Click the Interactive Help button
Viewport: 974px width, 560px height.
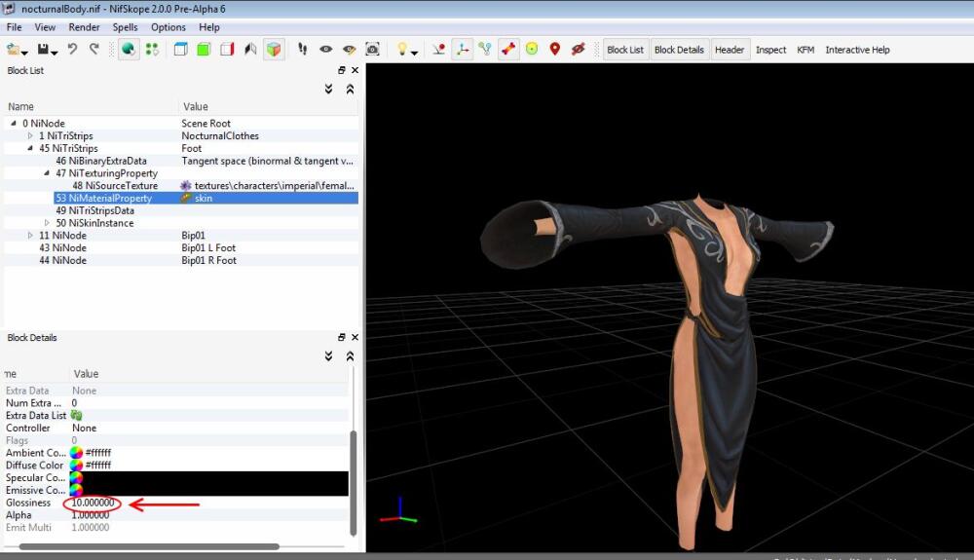pos(857,50)
